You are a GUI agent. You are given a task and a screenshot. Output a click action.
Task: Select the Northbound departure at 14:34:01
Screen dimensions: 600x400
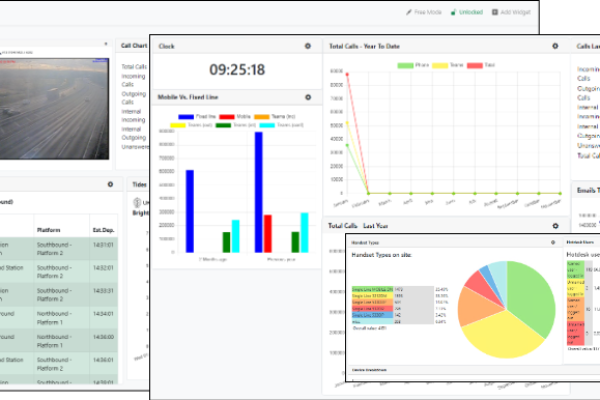tap(59, 318)
